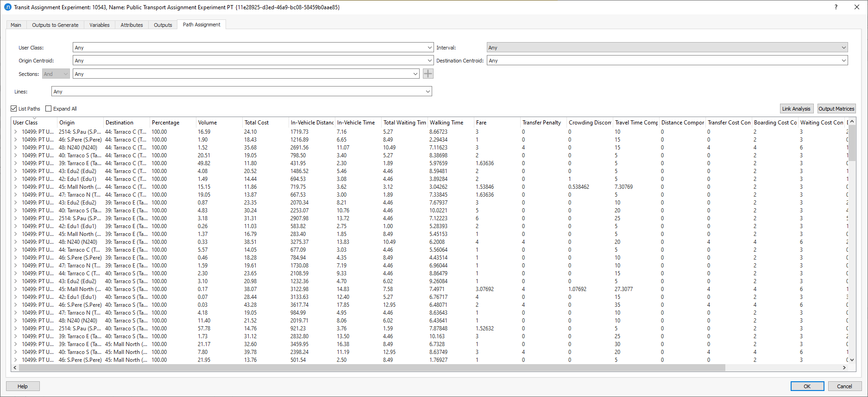Click the In-Vehicle Time column header
Viewport: 868px width, 397px height.
pyautogui.click(x=359, y=123)
